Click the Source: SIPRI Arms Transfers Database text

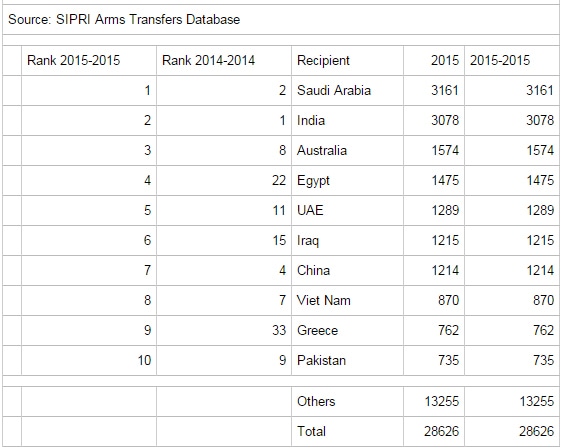[x=124, y=19]
